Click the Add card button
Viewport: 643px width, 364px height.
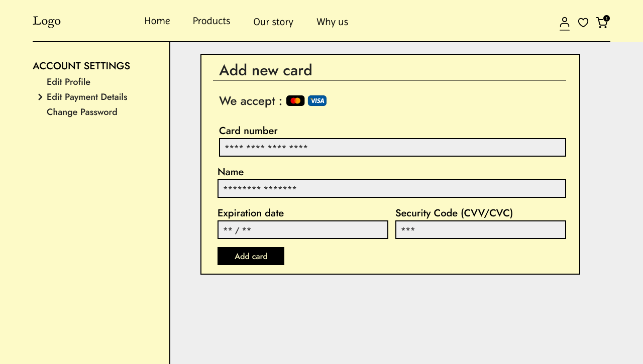coord(251,256)
